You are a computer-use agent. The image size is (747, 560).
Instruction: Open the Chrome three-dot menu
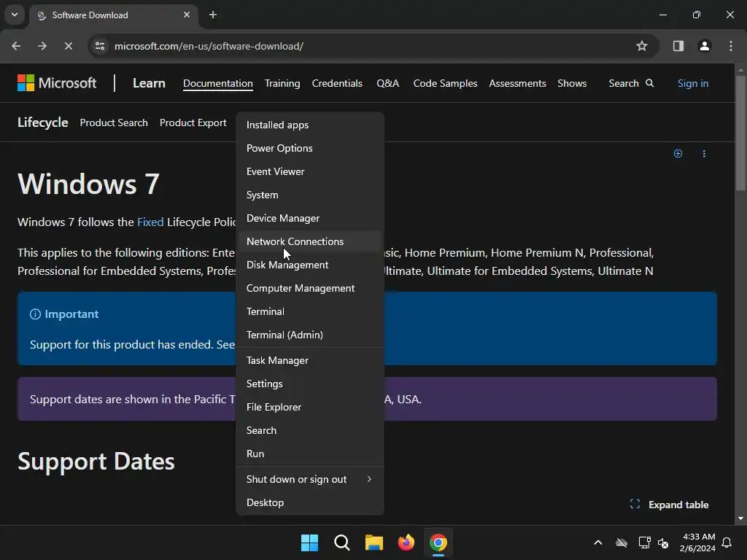coord(731,46)
